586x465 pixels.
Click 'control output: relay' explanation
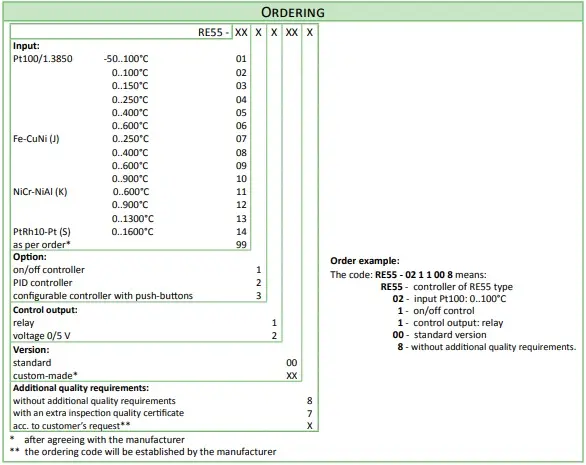coord(458,323)
